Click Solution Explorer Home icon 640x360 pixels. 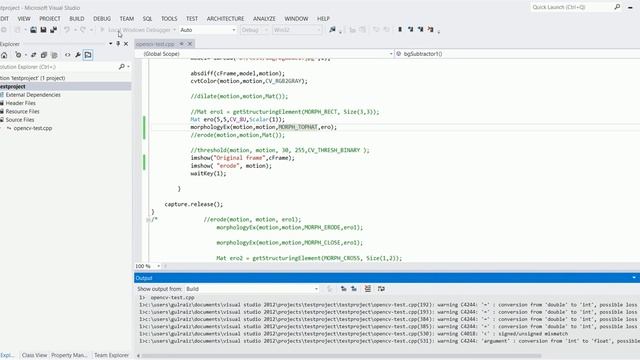click(4, 55)
